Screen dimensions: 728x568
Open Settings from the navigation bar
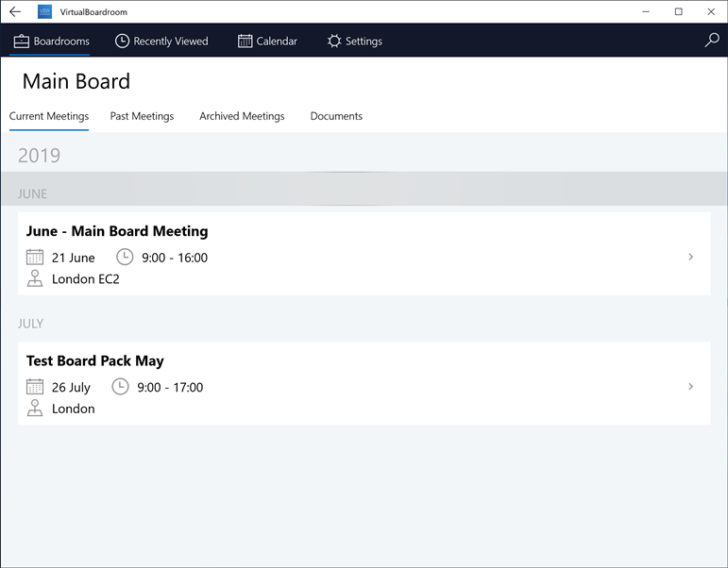click(x=354, y=41)
